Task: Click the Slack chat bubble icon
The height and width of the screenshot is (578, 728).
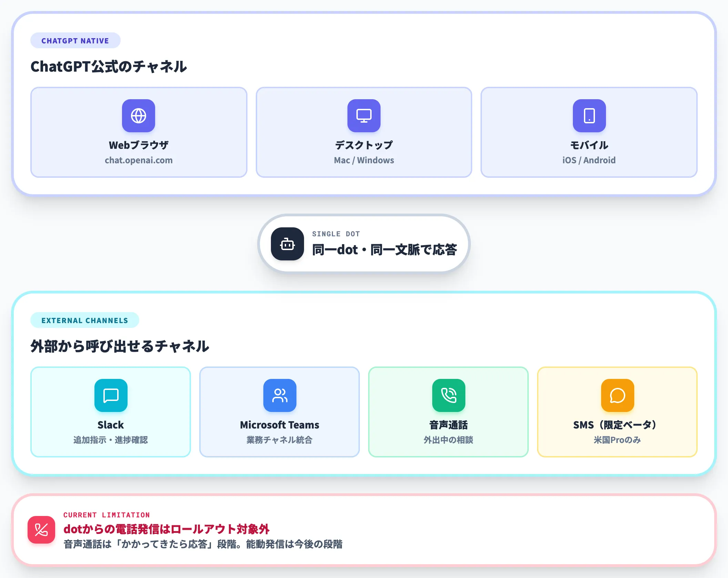Action: [x=111, y=395]
